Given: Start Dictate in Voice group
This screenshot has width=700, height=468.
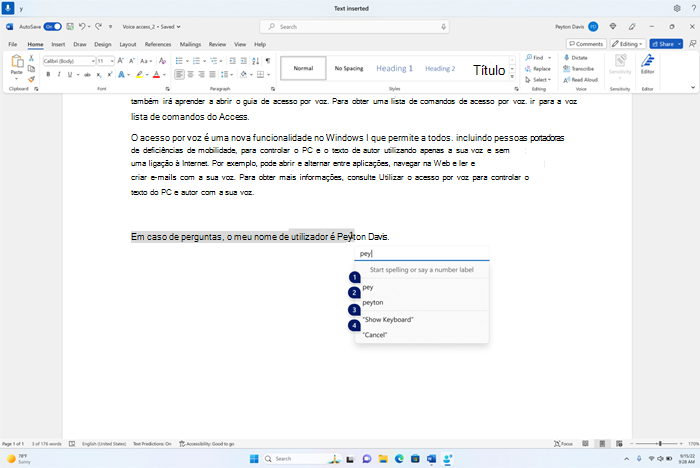Looking at the screenshot, I should coord(576,58).
